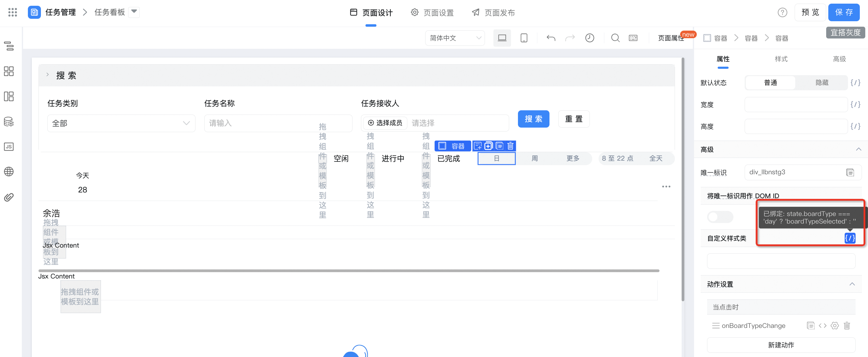Expand the 搜索 panel chevron

tap(48, 75)
